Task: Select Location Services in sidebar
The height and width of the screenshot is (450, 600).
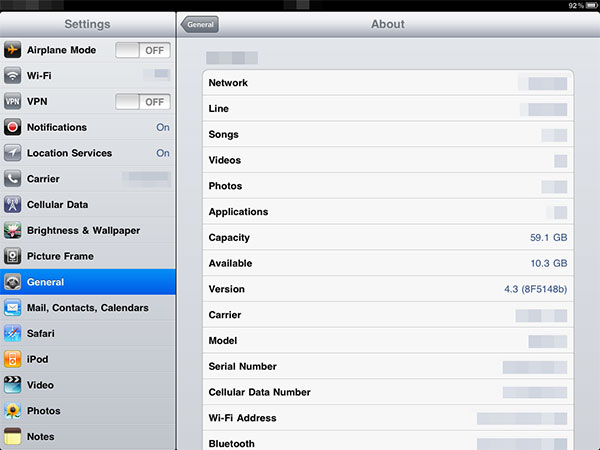Action: point(88,153)
